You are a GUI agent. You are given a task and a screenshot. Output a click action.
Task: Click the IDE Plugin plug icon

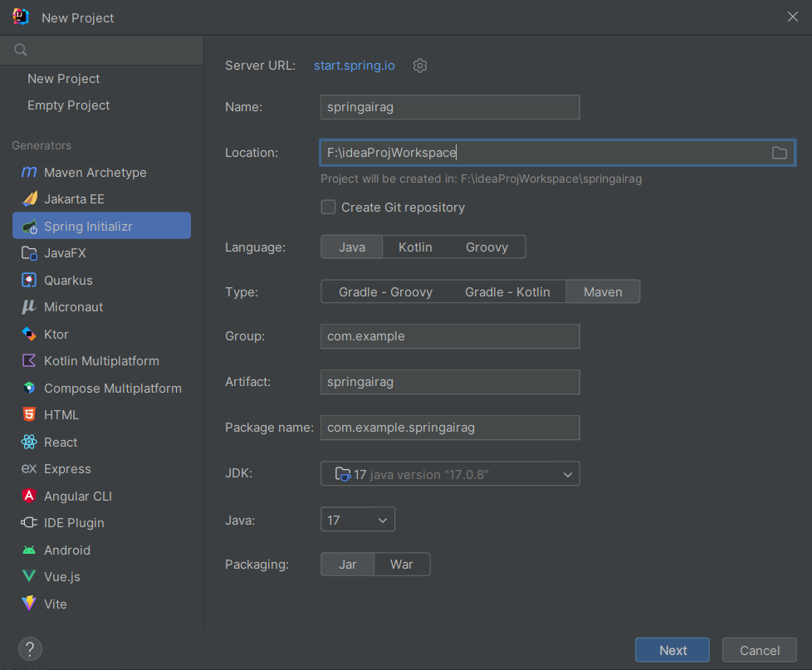[29, 522]
